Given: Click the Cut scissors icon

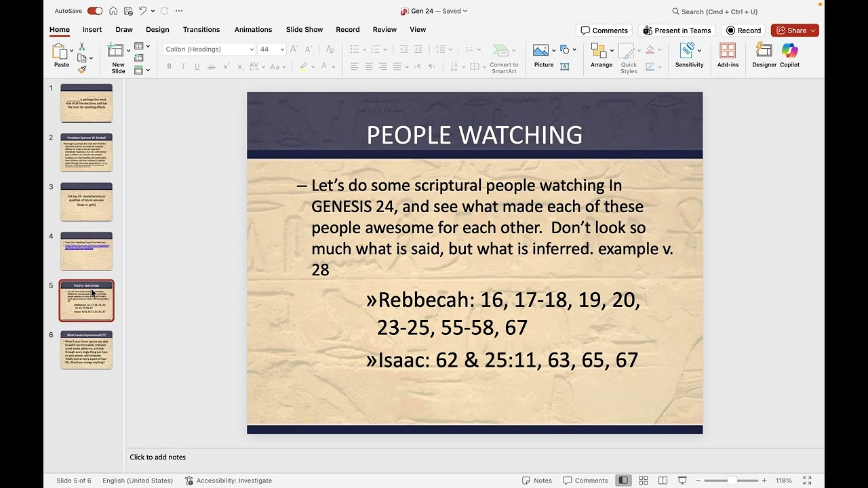Looking at the screenshot, I should (82, 47).
